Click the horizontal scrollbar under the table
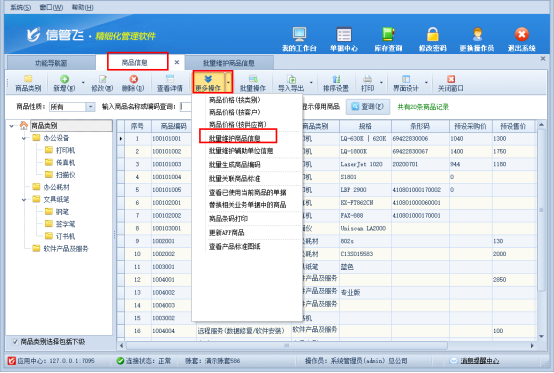Screen dimensions: 554x373 click(x=287, y=345)
